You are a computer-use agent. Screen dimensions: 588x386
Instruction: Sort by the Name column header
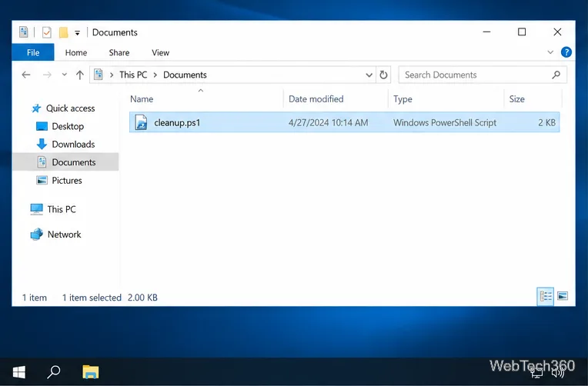coord(142,99)
